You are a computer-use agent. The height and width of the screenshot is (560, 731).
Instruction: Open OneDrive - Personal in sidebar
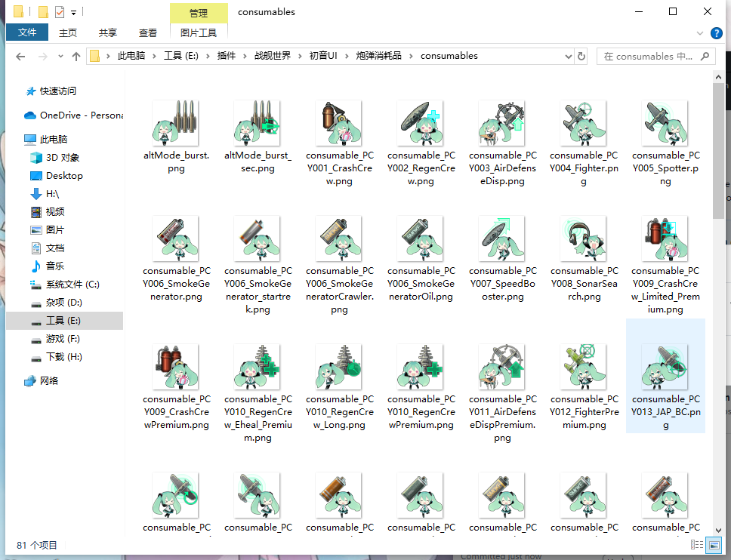coord(73,115)
